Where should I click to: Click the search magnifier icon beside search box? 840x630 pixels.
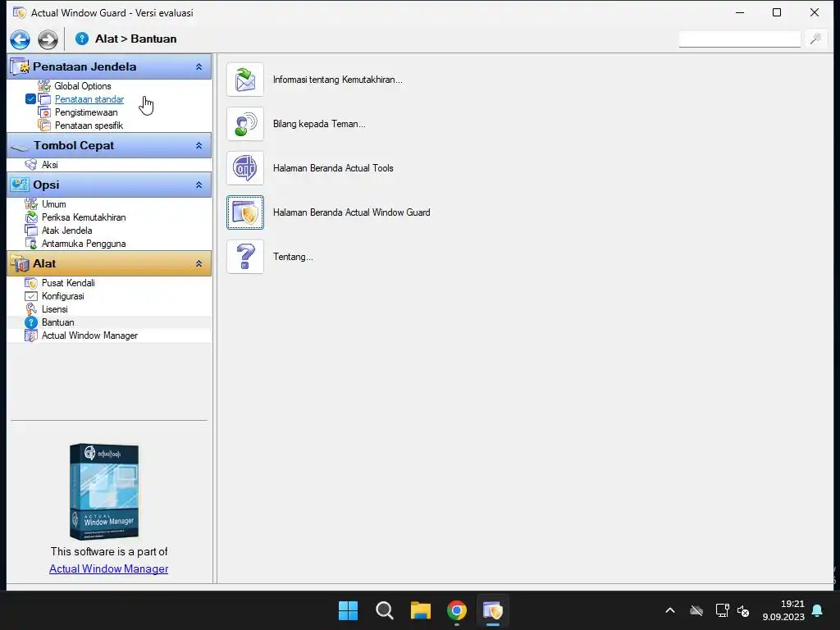(x=815, y=39)
